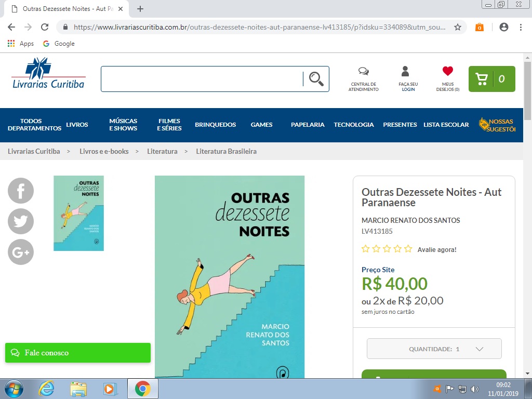Screen dimensions: 532x399
Task: Click Livrarias Curitiba breadcrumb link
Action: pos(34,151)
